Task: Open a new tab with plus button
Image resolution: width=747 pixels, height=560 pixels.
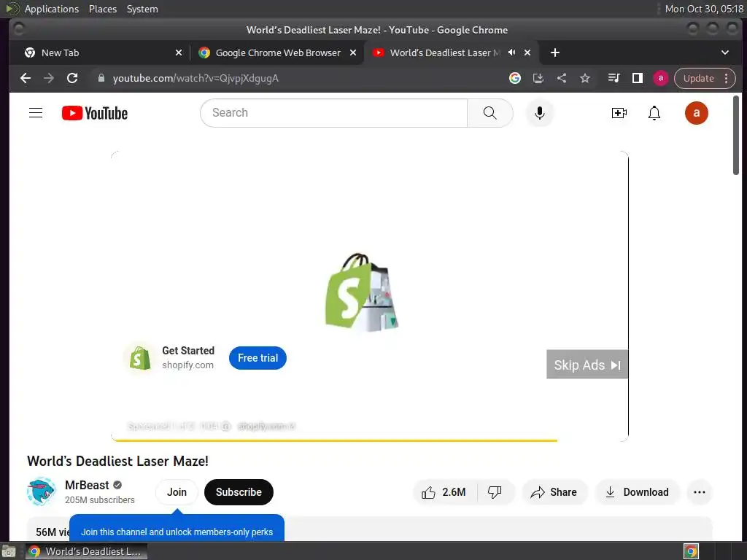Action: tap(554, 52)
